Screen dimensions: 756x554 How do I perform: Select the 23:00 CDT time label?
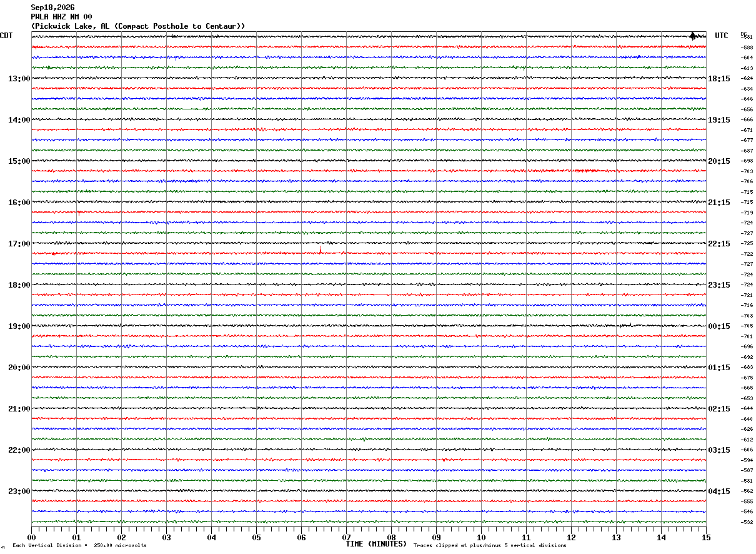19,491
